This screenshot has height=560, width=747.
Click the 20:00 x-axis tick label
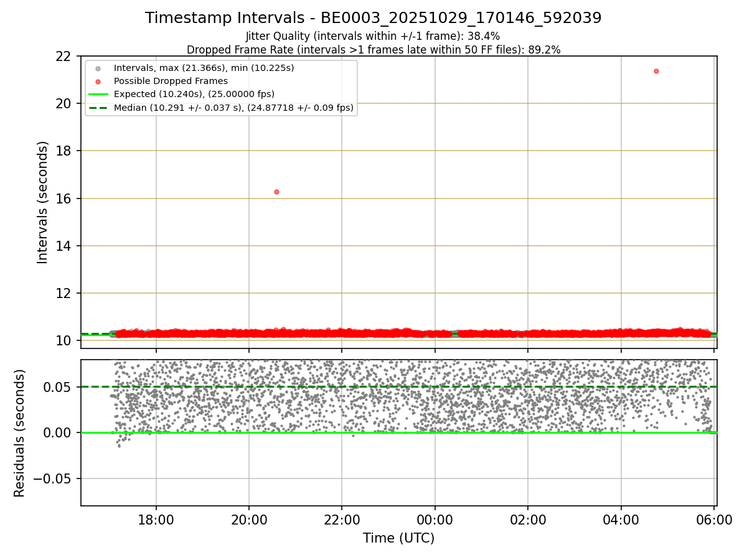coord(249,519)
